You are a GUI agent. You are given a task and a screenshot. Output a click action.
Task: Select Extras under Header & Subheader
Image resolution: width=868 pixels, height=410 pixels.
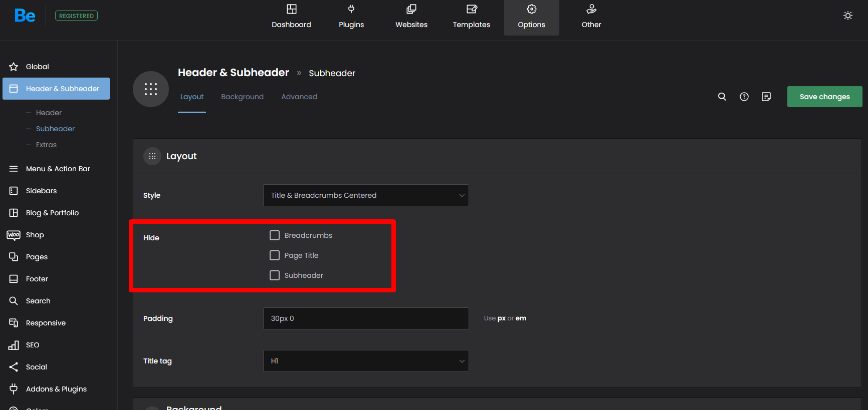pos(46,145)
